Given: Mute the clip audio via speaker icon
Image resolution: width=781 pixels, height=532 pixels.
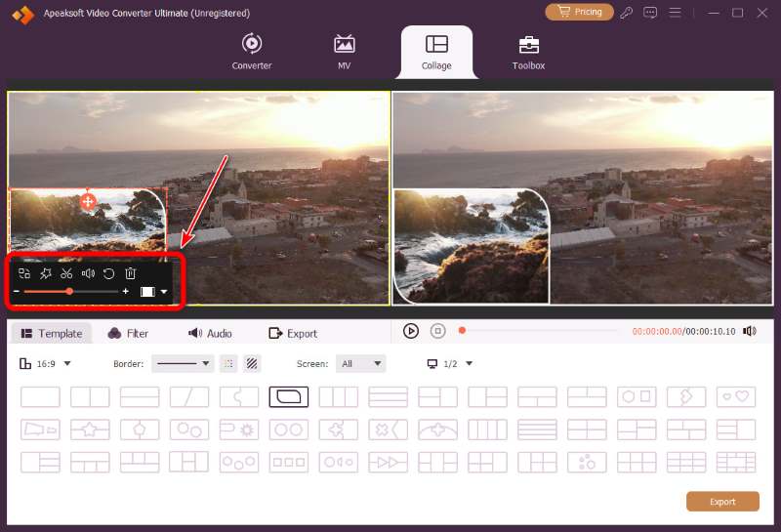Looking at the screenshot, I should pos(88,273).
